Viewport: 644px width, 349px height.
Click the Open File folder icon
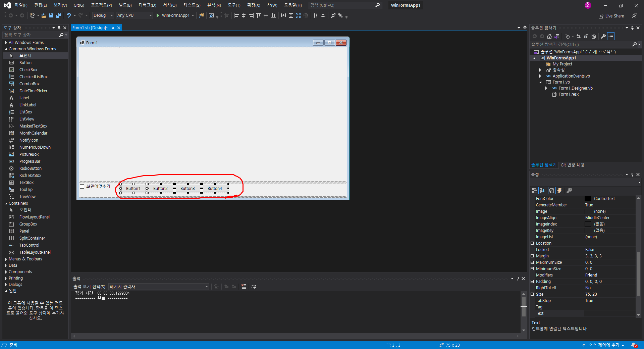click(44, 15)
